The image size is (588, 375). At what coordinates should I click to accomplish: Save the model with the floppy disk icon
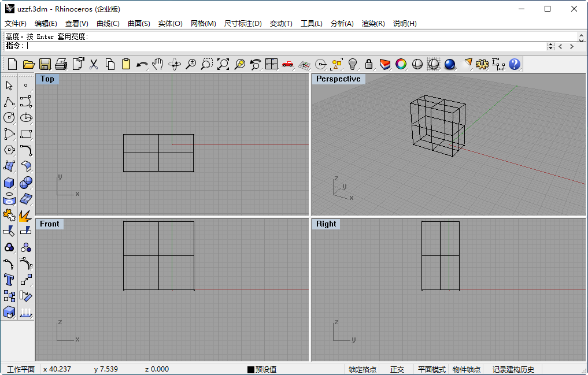[45, 65]
